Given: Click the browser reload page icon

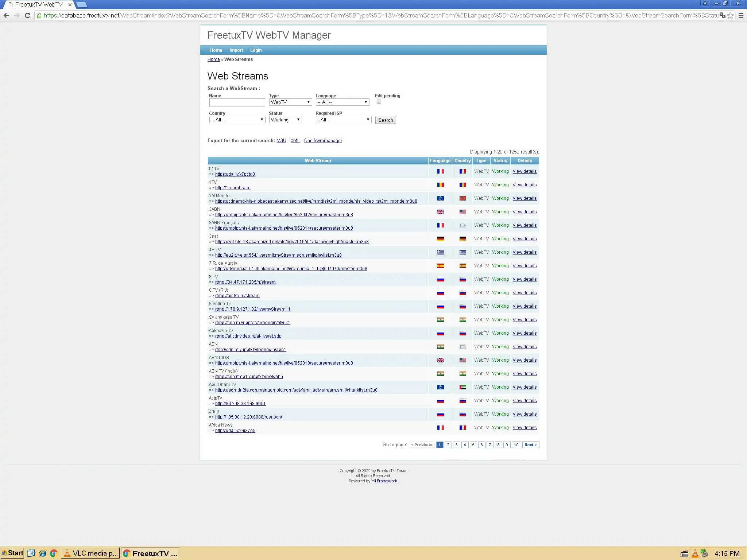Looking at the screenshot, I should coord(27,15).
